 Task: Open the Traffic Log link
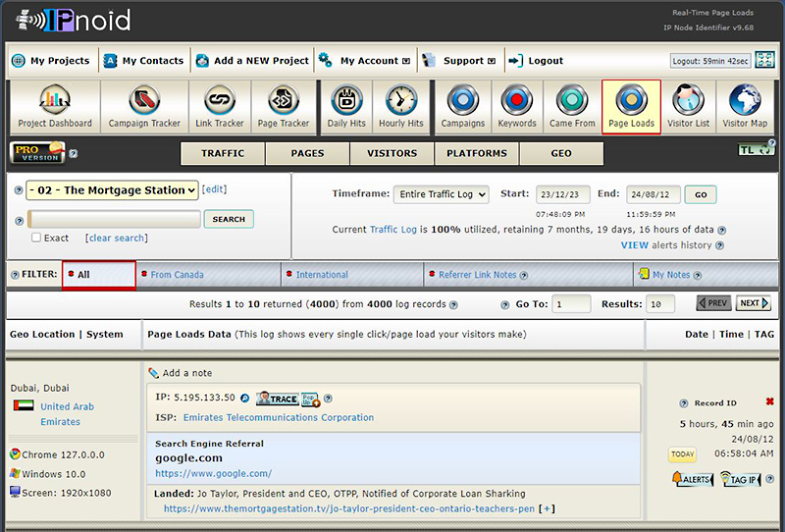[393, 230]
